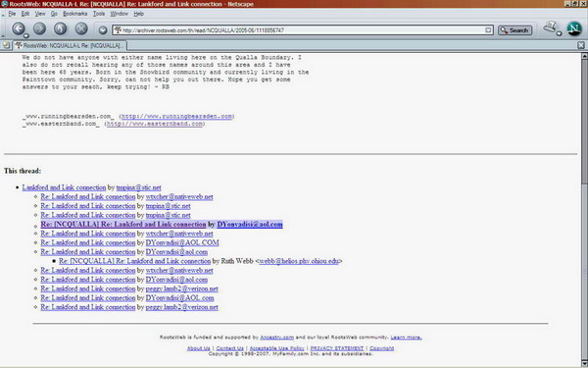Open the Back button history dropdown arrow

(x=26, y=36)
